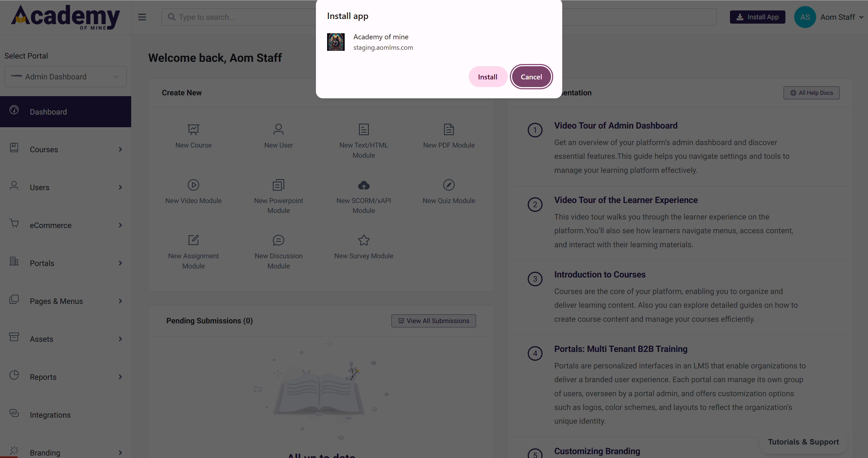
Task: Select New Quiz Module compass icon
Action: [448, 185]
